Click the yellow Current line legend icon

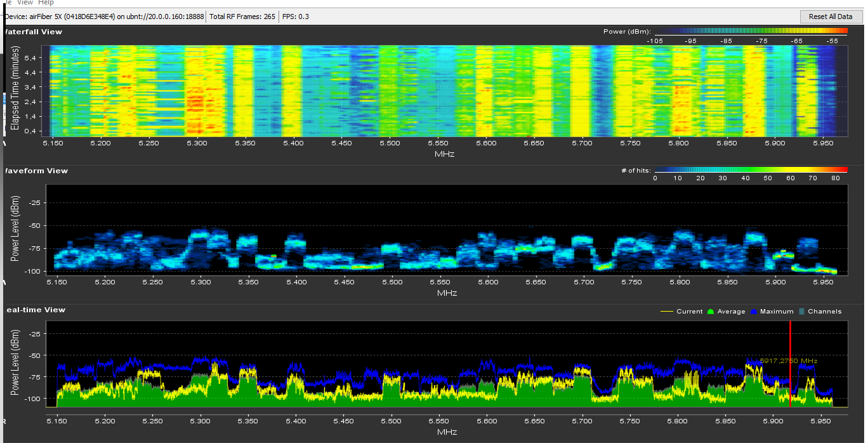click(x=667, y=312)
